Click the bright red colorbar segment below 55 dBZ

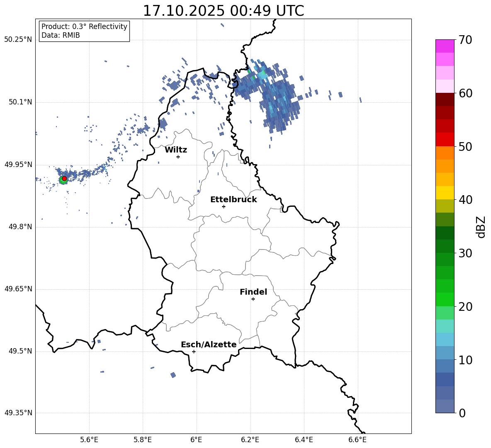(445, 140)
